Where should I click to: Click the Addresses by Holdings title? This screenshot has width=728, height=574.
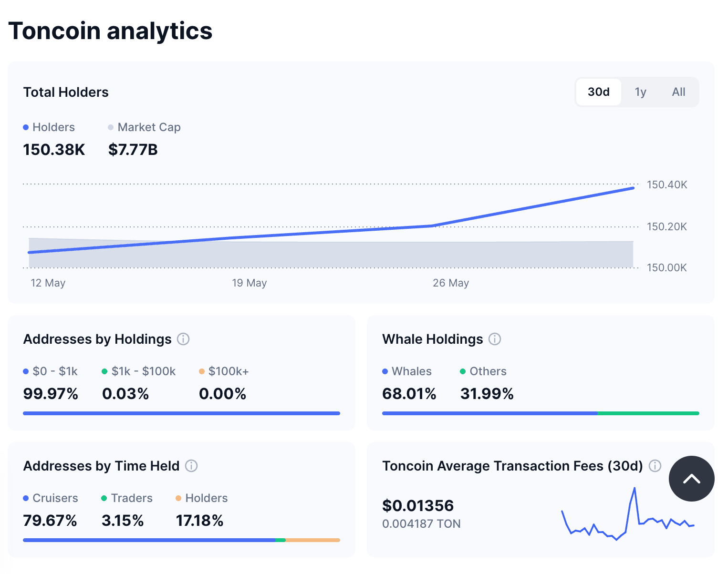coord(97,339)
